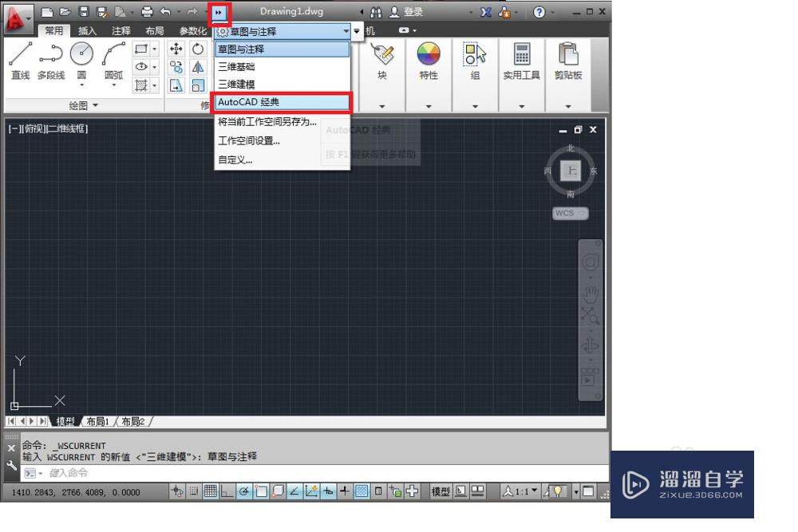This screenshot has height=532, width=798.
Task: Switch to the 插入 ribbon tab
Action: point(87,30)
